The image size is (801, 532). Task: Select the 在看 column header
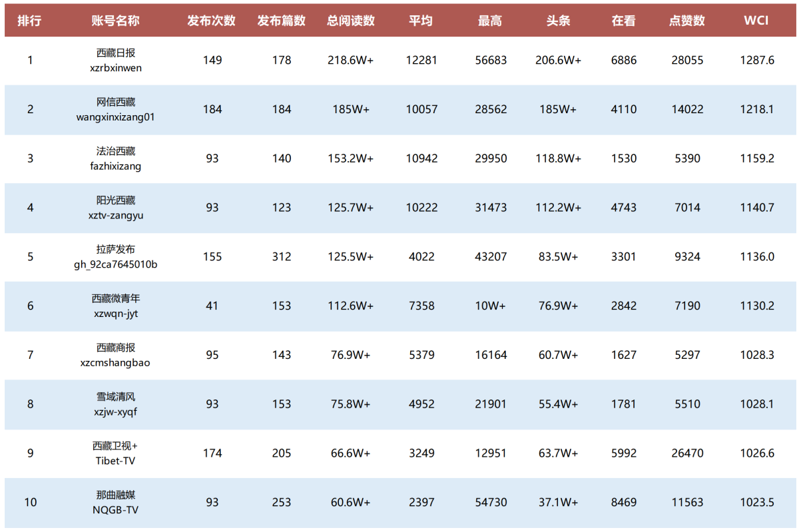click(623, 21)
